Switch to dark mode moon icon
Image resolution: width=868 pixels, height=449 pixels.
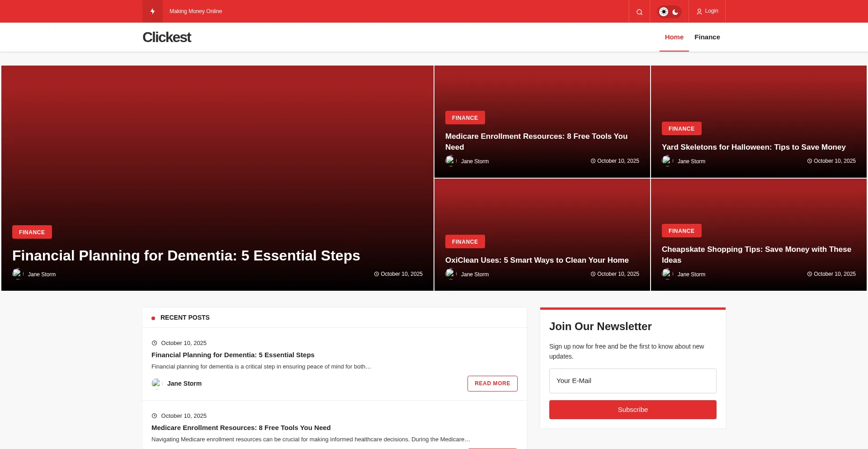675,12
